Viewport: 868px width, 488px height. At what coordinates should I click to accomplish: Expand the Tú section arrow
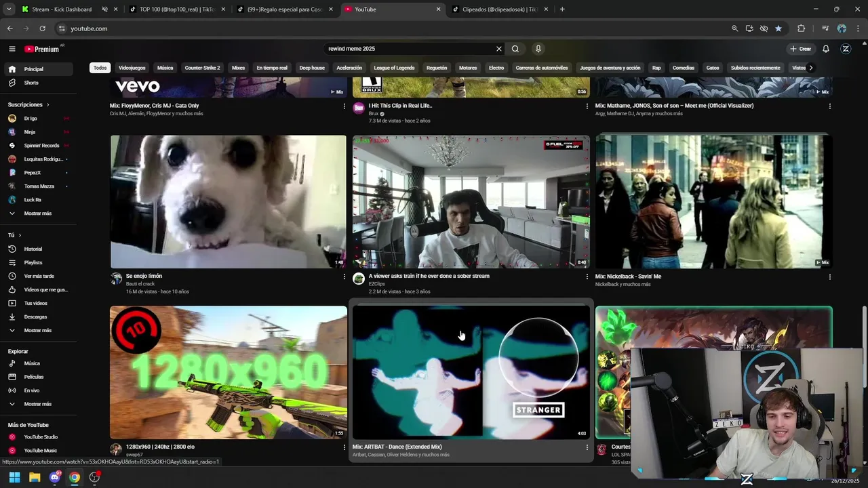pyautogui.click(x=19, y=235)
